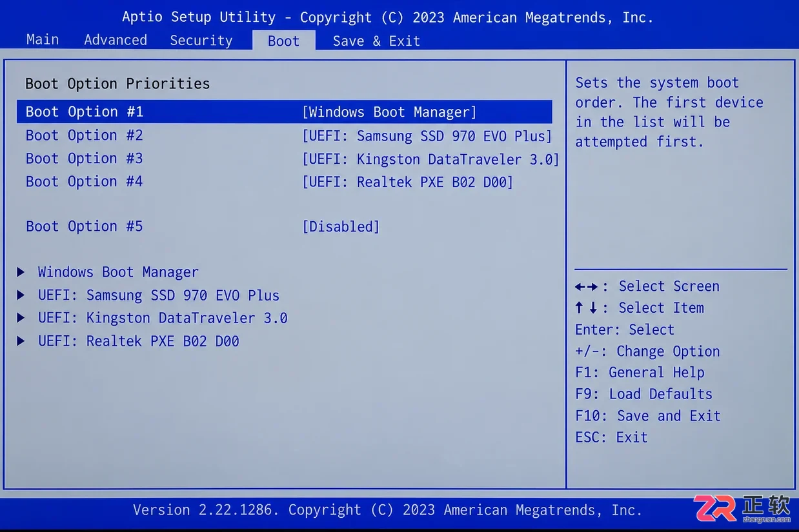Click the 'ESC: Exit' hint
Viewport: 799px width, 532px height.
(611, 437)
